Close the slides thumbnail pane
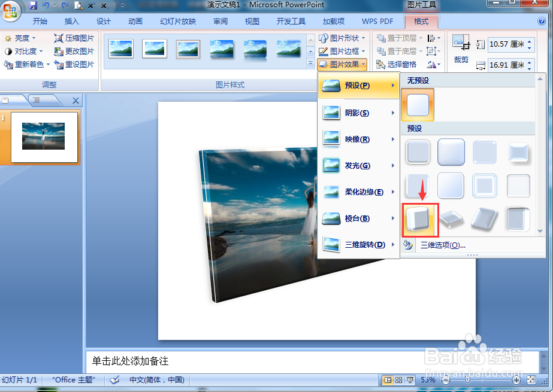Viewport: 553px width, 392px height. click(x=75, y=101)
